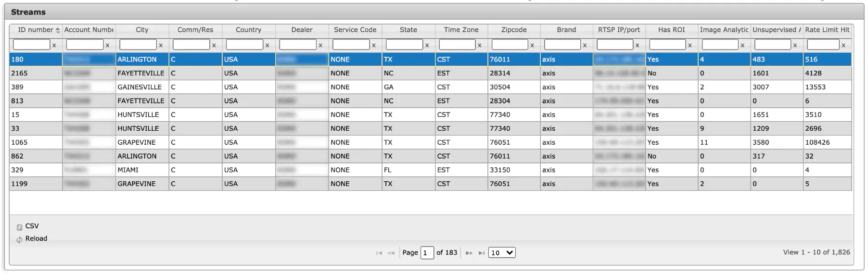Clear the Dealer filter (x)

[x=320, y=45]
